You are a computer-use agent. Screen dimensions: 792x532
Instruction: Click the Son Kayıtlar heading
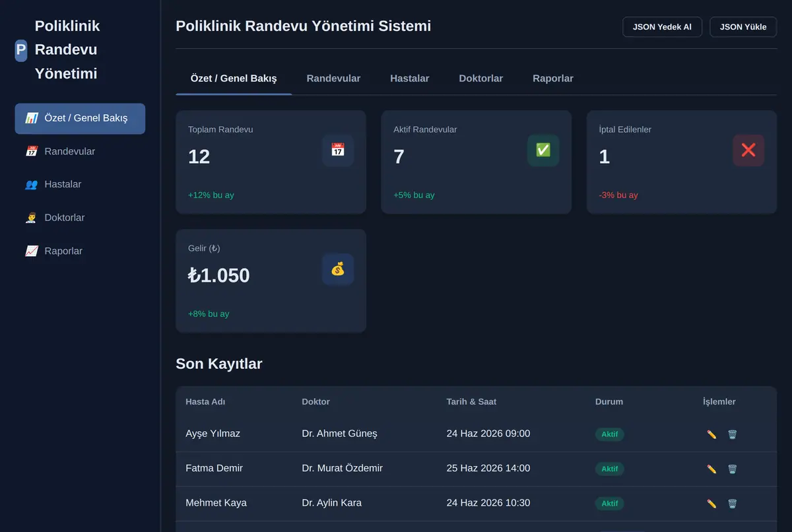coord(219,364)
